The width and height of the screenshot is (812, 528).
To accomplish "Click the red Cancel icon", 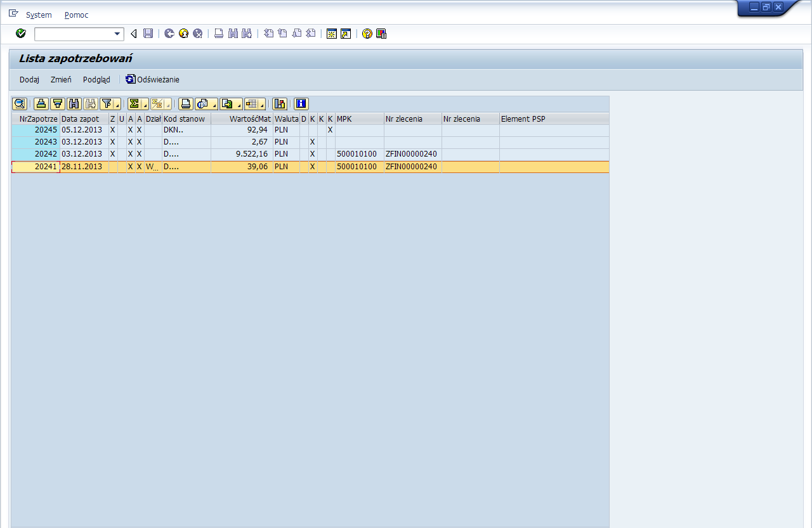I will pos(197,34).
